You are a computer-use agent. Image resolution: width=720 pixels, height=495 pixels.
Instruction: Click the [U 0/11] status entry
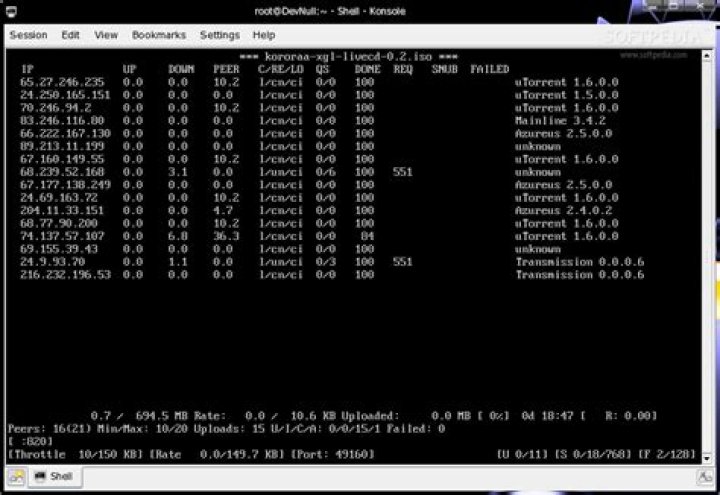522,455
